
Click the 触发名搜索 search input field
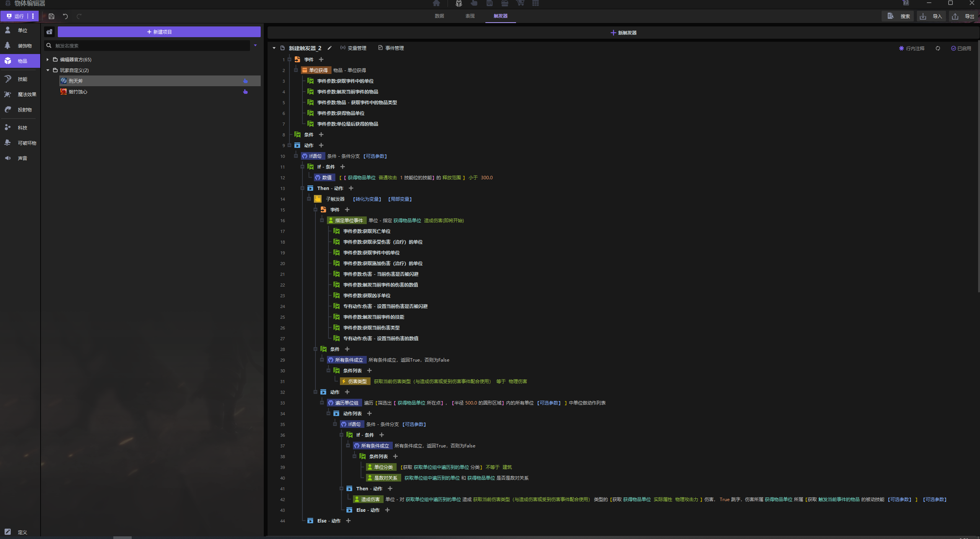tap(147, 46)
